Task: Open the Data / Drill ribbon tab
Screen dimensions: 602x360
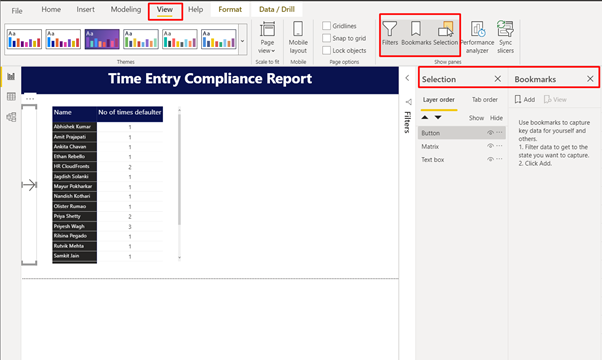Action: [x=277, y=10]
